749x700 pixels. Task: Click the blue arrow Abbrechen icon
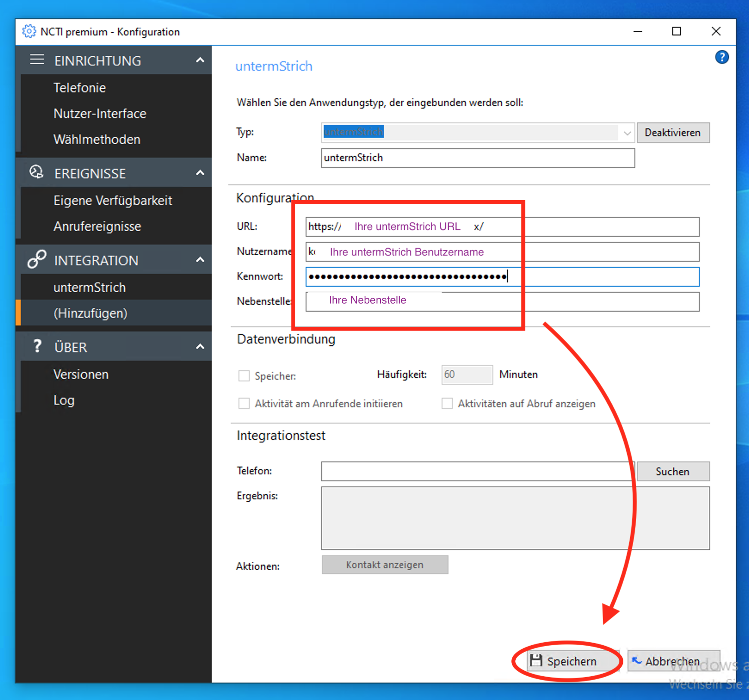click(x=637, y=660)
